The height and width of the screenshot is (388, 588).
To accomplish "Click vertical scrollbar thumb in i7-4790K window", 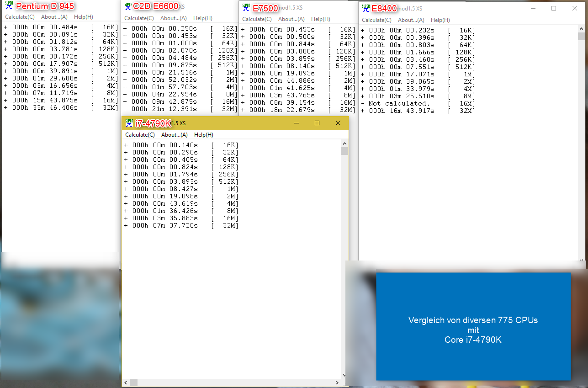I will click(x=345, y=151).
